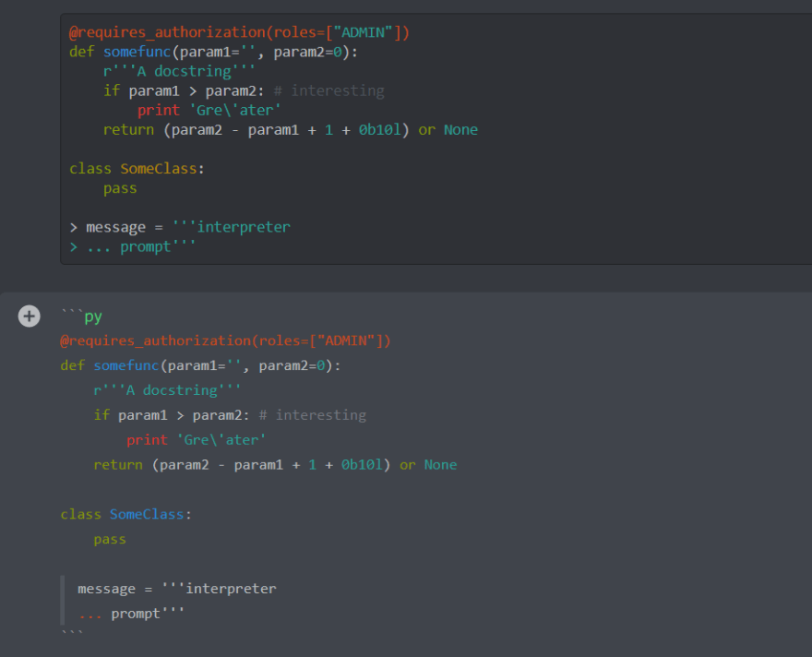Click the print 'Gre\'ater' line in rendered block
Viewport: 812px width, 657px height.
click(x=209, y=111)
